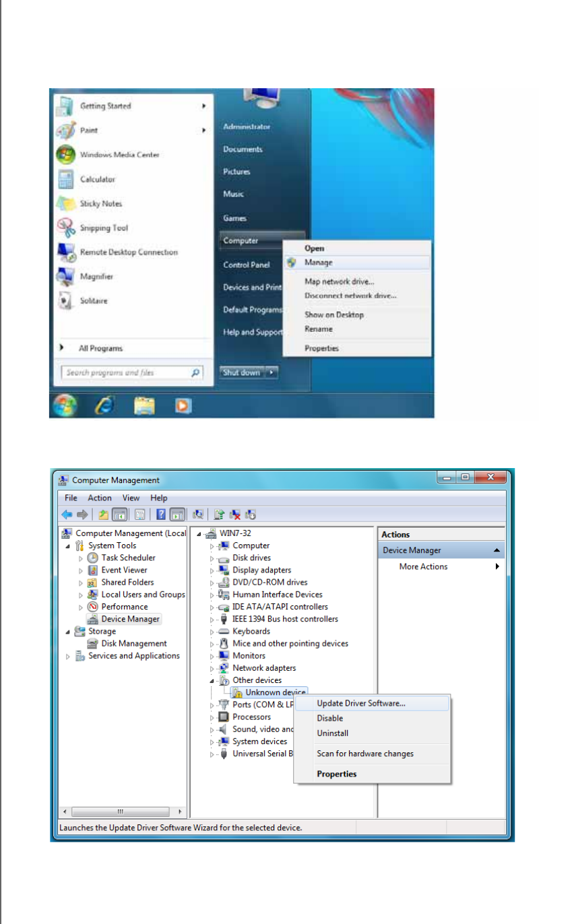Expand the Display adapters node
572x924 pixels.
pyautogui.click(x=212, y=570)
